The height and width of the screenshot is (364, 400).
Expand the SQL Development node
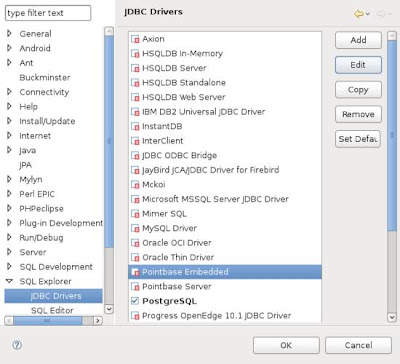coord(9,266)
